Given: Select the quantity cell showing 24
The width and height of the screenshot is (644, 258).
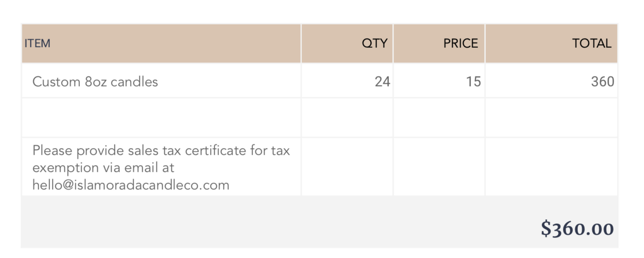Looking at the screenshot, I should coord(347,81).
